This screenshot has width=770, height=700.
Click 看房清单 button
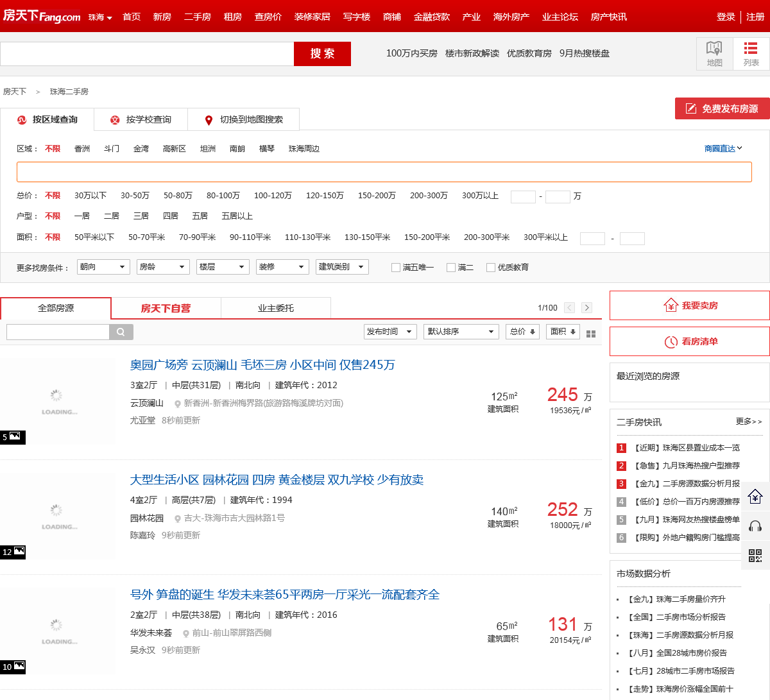click(690, 341)
